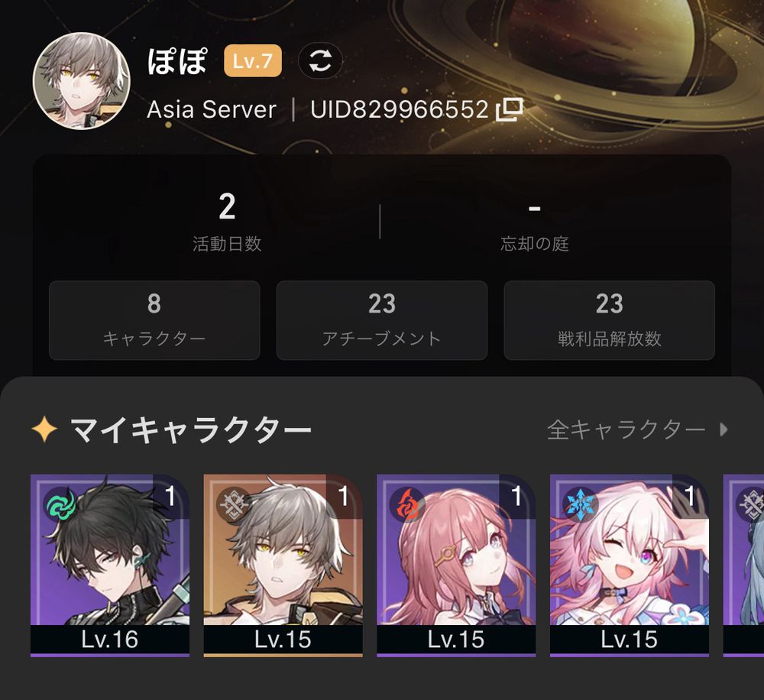Open the profile avatar picture
764x700 pixels.
click(x=82, y=81)
